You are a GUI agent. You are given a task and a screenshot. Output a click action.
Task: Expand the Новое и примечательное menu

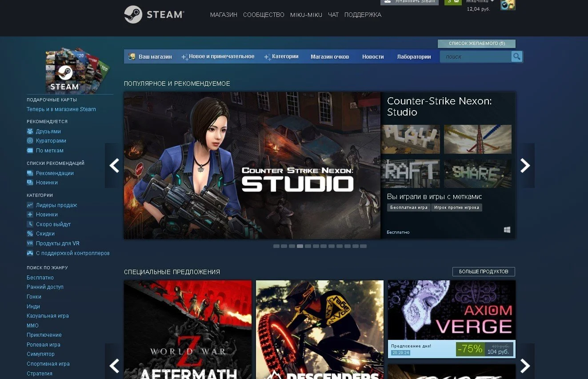point(218,56)
